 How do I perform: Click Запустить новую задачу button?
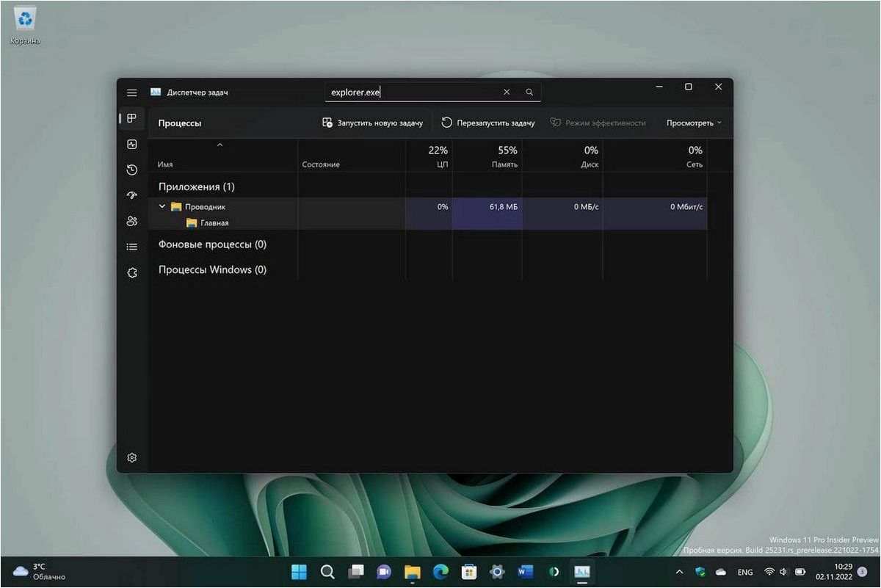point(373,123)
